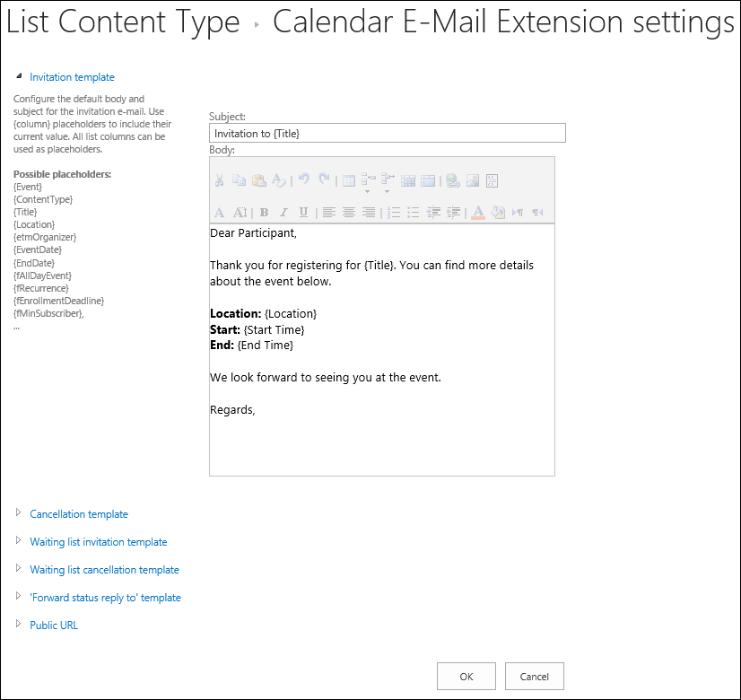This screenshot has height=700, width=741.
Task: Click the Insert picture icon
Action: 473,180
